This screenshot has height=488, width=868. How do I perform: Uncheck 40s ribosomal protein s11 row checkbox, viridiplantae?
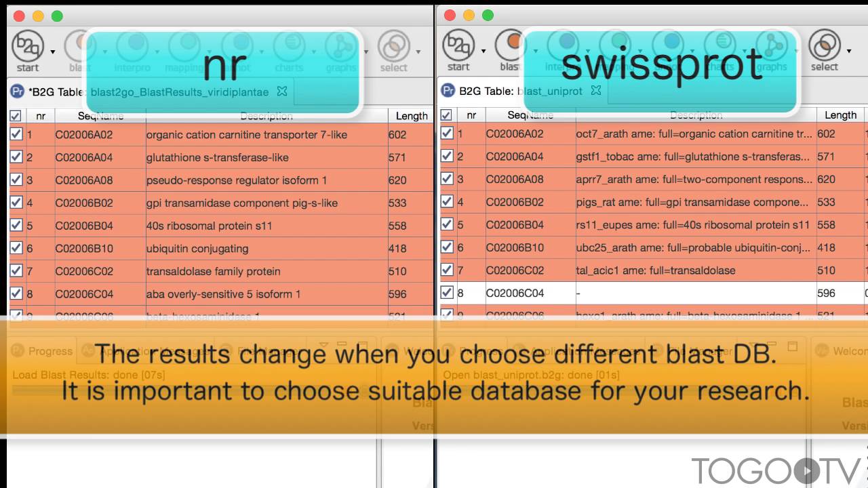[16, 225]
